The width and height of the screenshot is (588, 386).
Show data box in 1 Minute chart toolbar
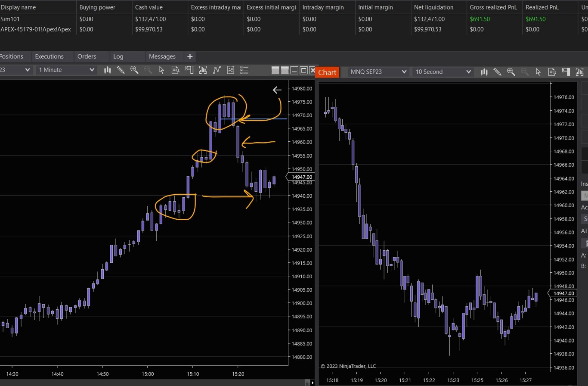175,70
